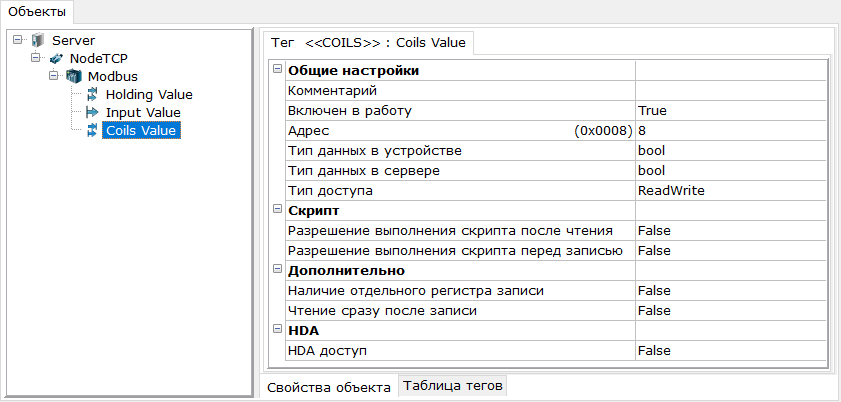The width and height of the screenshot is (841, 402).
Task: Toggle the Включен в работу True value
Action: tap(731, 111)
